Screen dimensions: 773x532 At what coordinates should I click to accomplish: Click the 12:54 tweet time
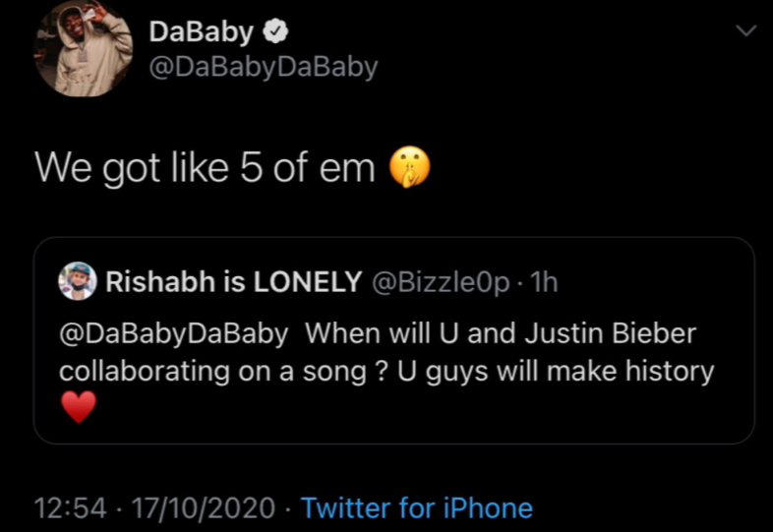69,508
